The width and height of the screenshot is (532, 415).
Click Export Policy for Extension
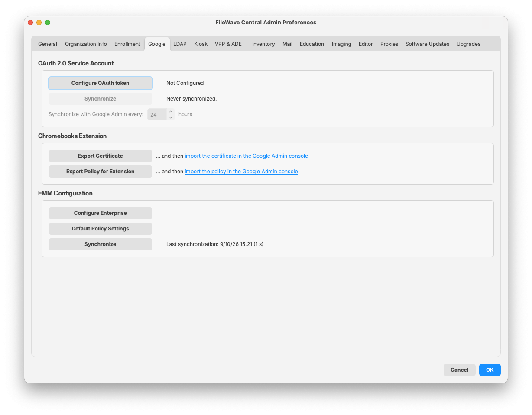pos(101,172)
